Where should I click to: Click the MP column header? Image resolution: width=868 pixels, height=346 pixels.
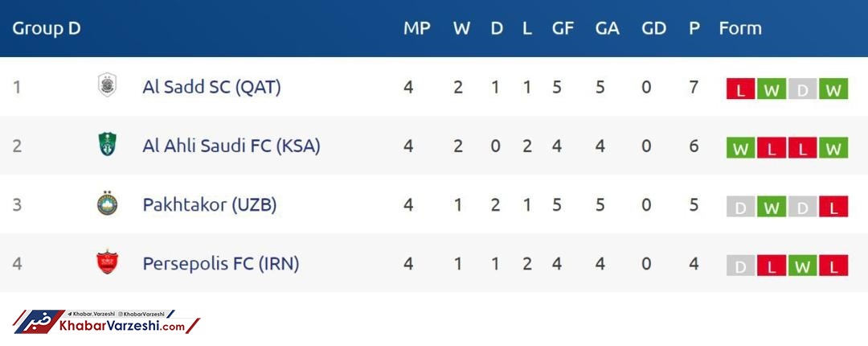click(416, 28)
